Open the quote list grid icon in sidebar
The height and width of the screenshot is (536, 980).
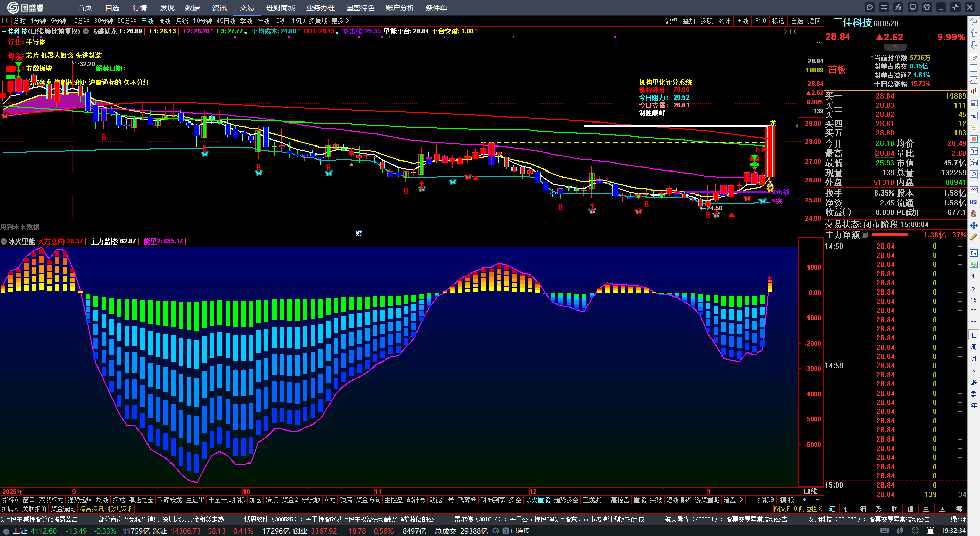coord(974,68)
